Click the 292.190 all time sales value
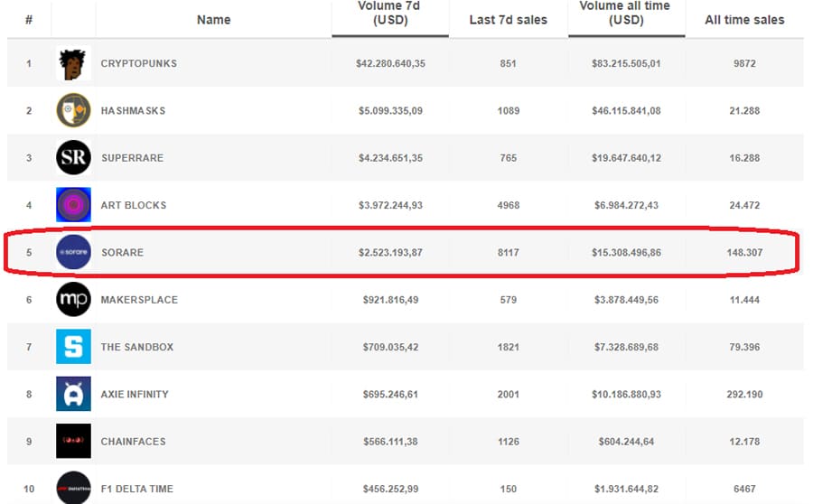 pyautogui.click(x=744, y=394)
